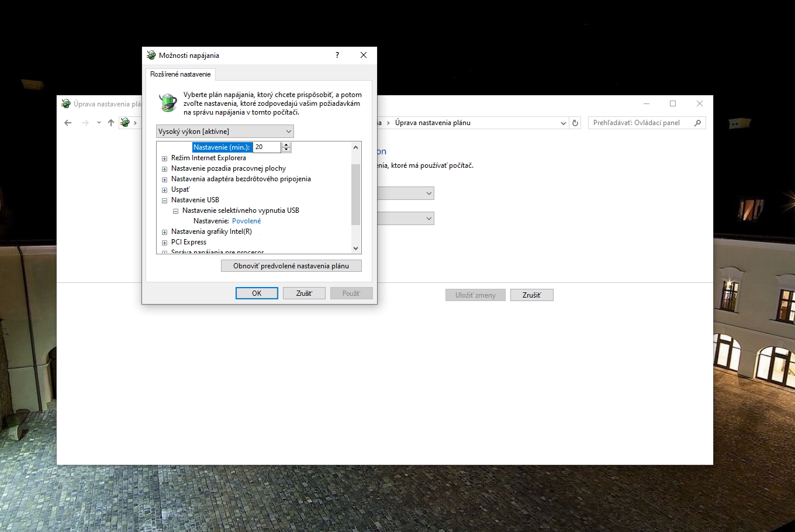Viewport: 795px width, 532px height.
Task: Click the Control Panel icon in address bar
Action: pos(125,123)
